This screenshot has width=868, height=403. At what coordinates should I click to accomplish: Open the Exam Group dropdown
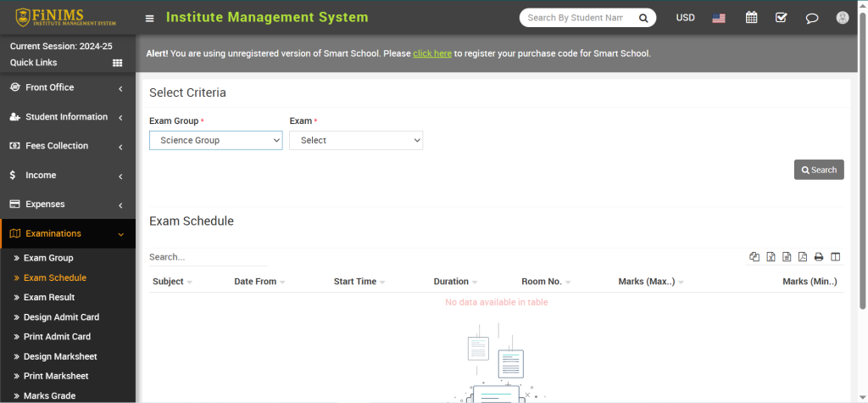pos(215,140)
